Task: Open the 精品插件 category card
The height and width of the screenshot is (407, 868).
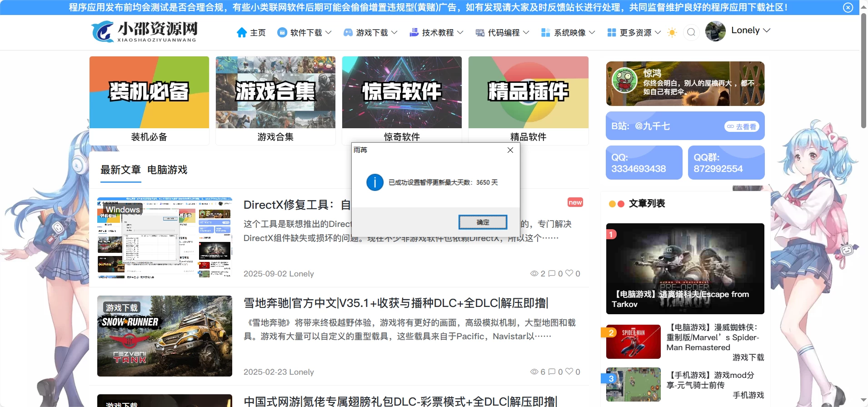Action: pyautogui.click(x=529, y=100)
